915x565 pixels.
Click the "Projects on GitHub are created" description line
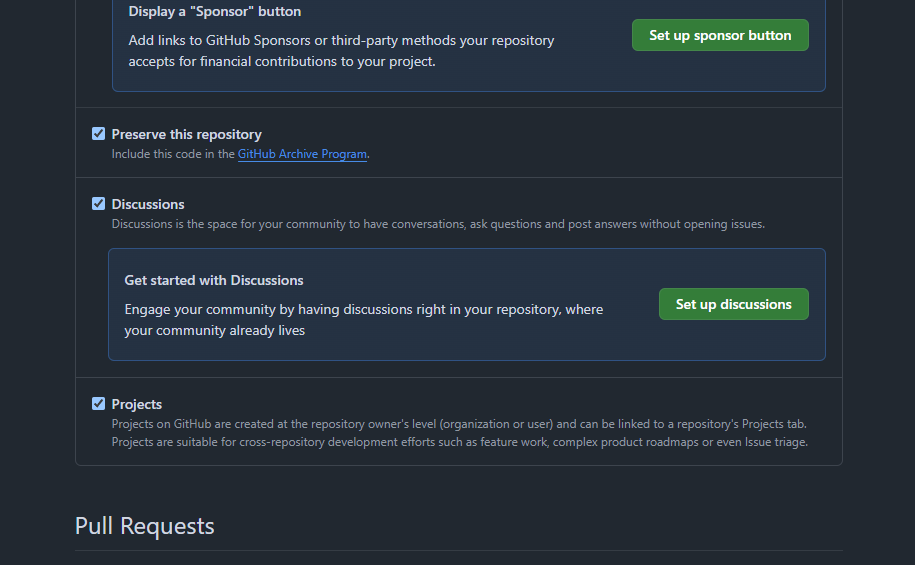[458, 423]
